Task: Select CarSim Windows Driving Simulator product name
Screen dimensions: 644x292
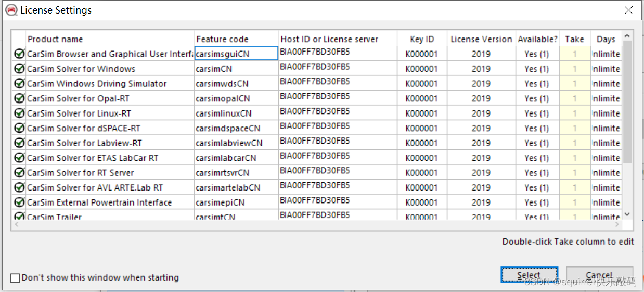Action: [97, 83]
